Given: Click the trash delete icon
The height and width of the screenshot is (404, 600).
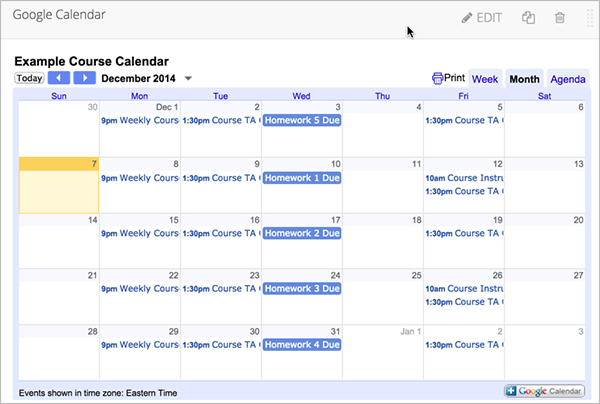Looking at the screenshot, I should point(560,18).
